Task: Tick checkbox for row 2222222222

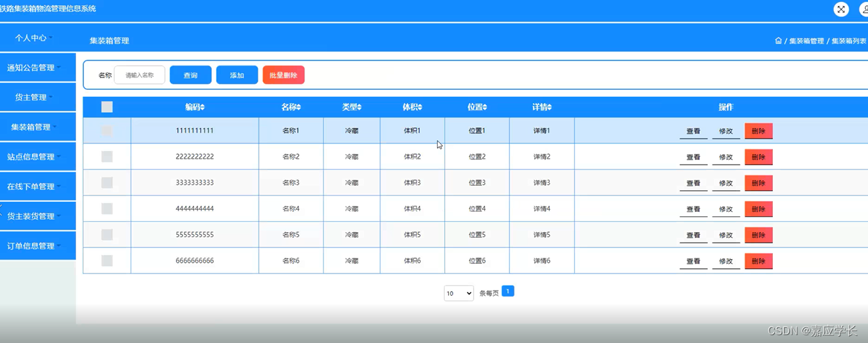Action: [107, 157]
